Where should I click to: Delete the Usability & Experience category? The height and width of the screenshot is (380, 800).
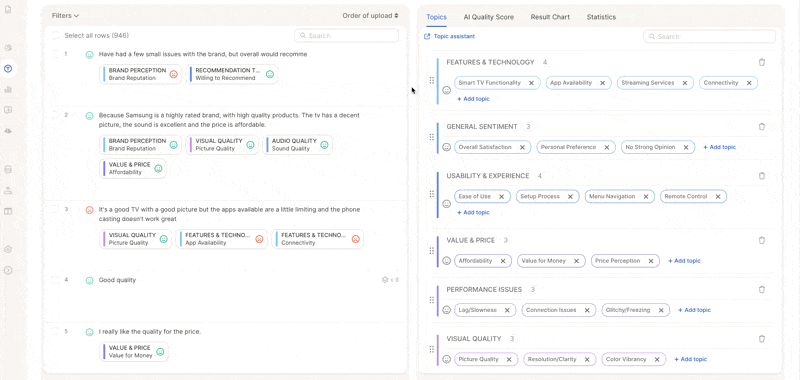[x=762, y=175]
